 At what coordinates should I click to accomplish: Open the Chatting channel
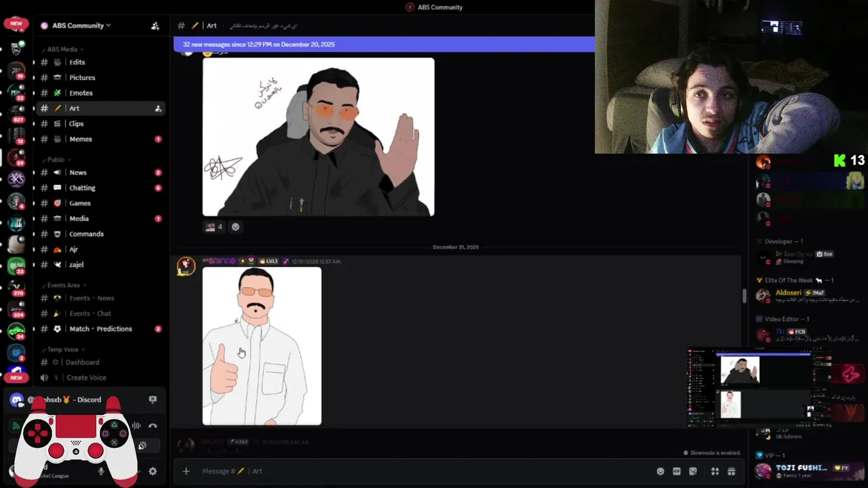tap(100, 188)
